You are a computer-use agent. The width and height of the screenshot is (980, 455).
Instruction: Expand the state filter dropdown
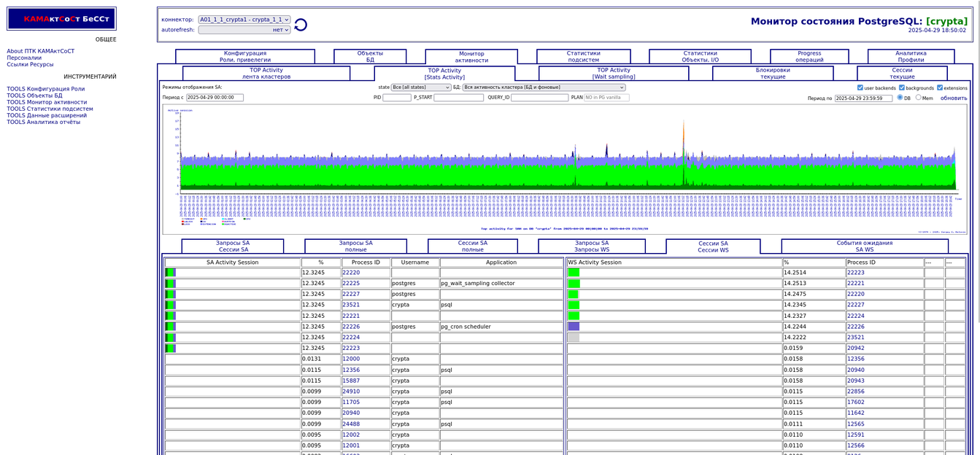[421, 87]
